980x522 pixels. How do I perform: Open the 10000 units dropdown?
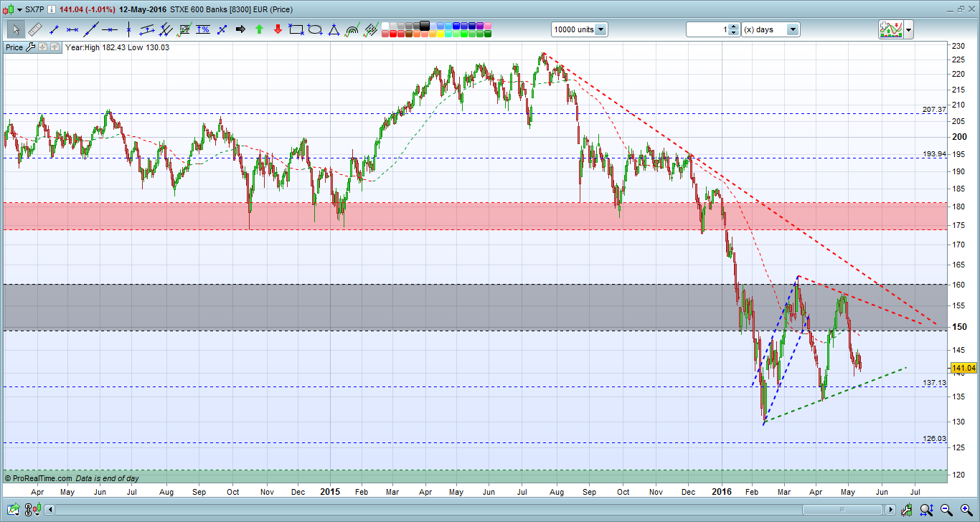[600, 29]
